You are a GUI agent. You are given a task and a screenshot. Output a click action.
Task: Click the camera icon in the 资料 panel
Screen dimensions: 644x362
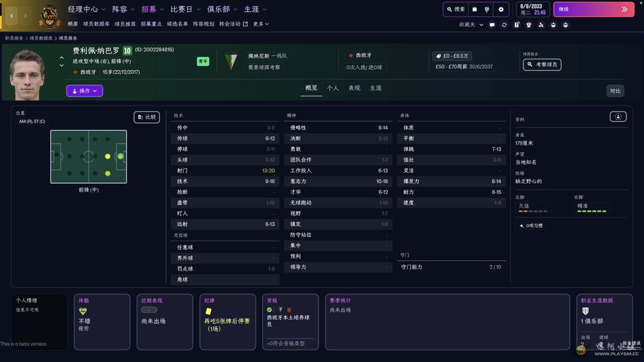618,116
